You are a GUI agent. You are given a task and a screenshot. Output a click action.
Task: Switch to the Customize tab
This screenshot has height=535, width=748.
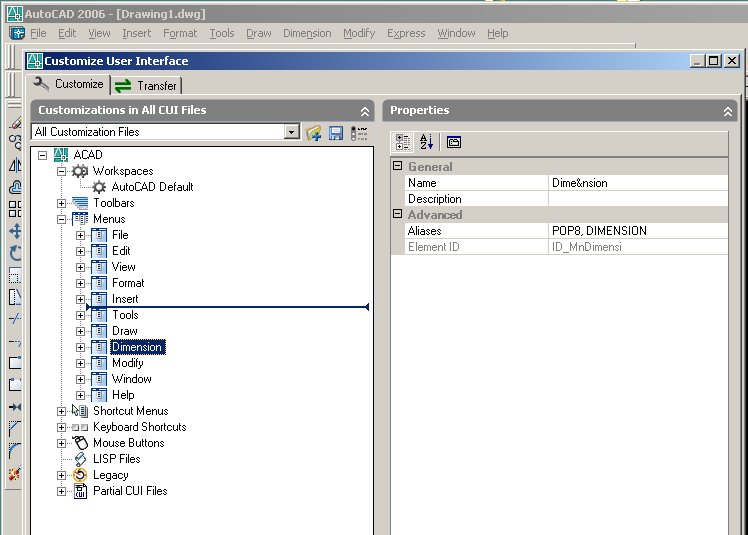69,84
